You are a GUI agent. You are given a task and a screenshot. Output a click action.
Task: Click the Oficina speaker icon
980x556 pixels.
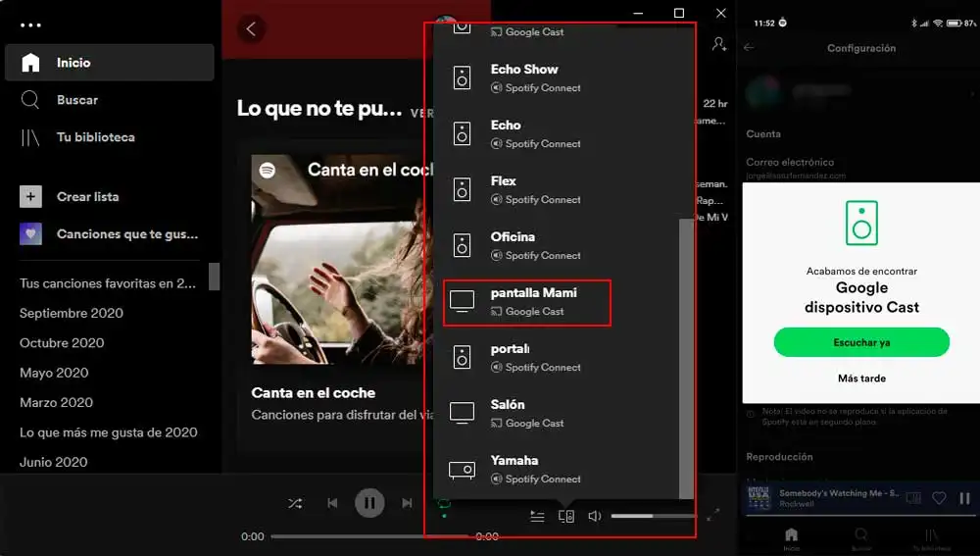coord(462,245)
